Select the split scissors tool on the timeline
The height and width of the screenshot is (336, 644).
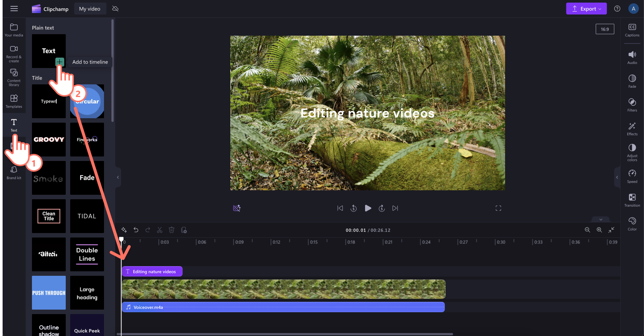coord(160,230)
